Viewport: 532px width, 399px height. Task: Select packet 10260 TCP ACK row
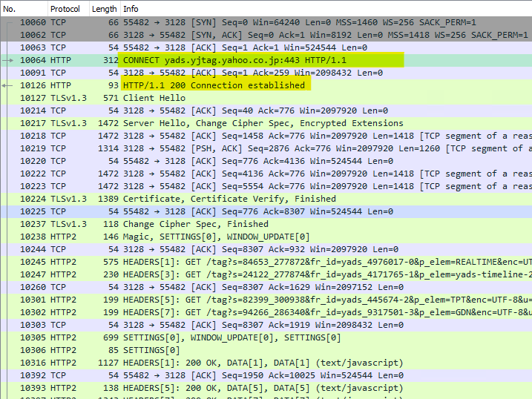[x=266, y=287]
